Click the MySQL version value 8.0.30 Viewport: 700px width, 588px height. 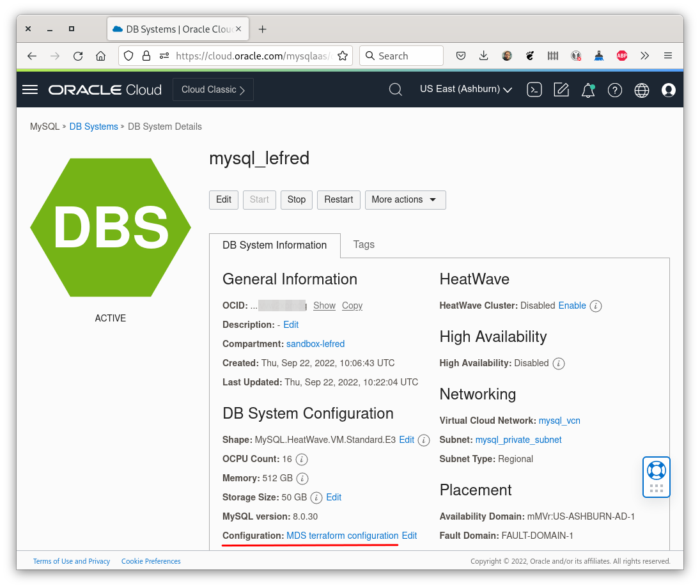[x=306, y=516]
